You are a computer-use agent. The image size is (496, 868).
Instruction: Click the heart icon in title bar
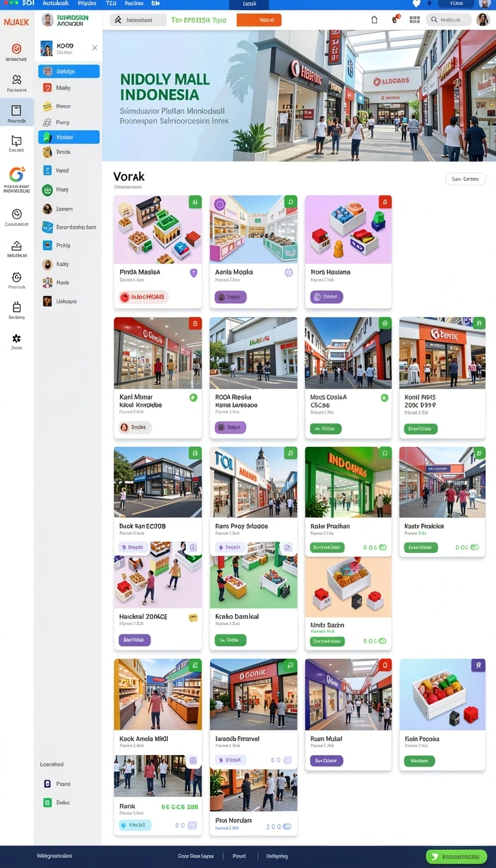pos(416,4)
